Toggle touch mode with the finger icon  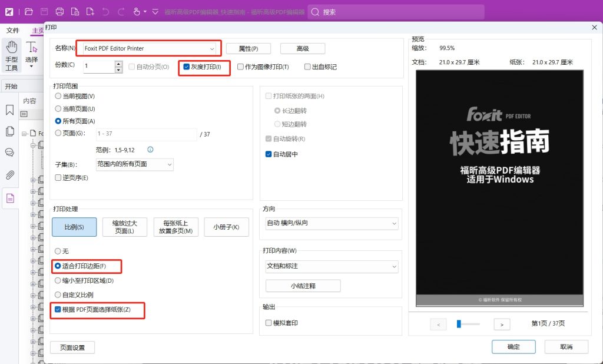coord(137,12)
